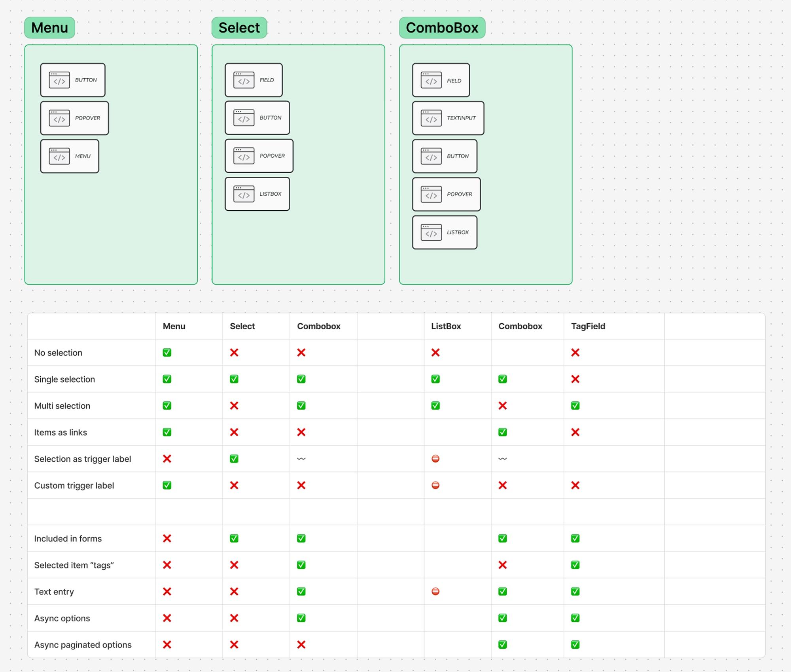
Task: Click the LISTBOX icon in Select section
Action: (244, 194)
